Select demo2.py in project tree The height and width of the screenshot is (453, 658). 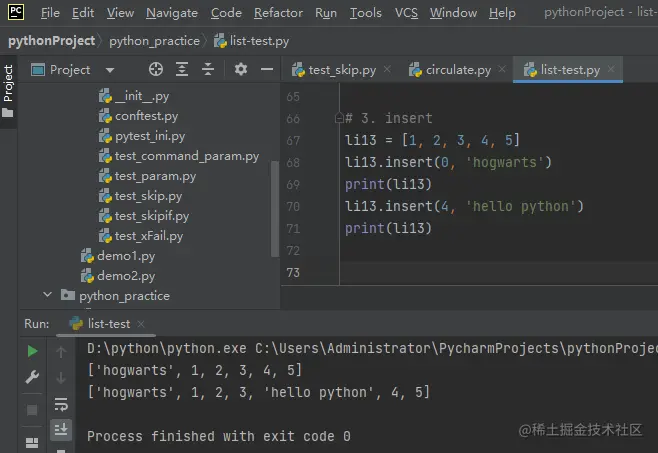point(118,276)
